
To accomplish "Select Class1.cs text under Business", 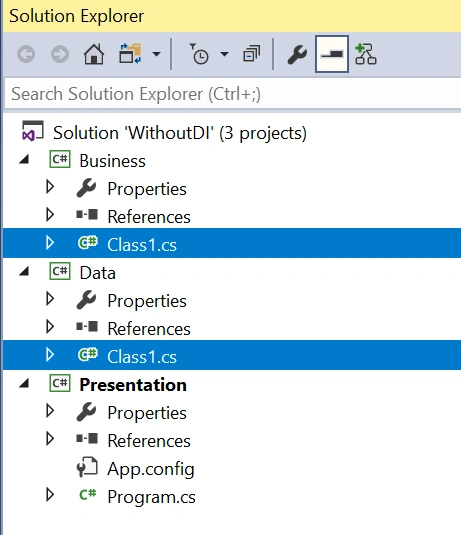I will click(x=142, y=245).
